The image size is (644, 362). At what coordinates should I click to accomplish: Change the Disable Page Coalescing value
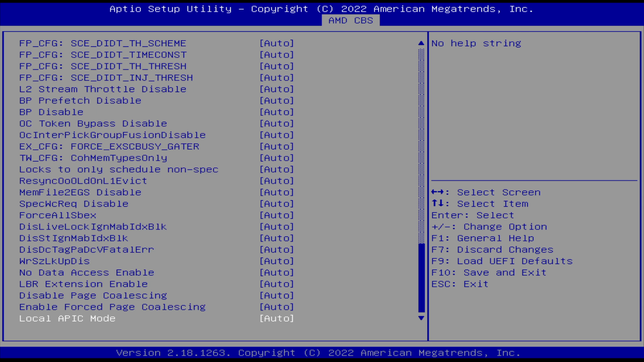click(x=277, y=295)
